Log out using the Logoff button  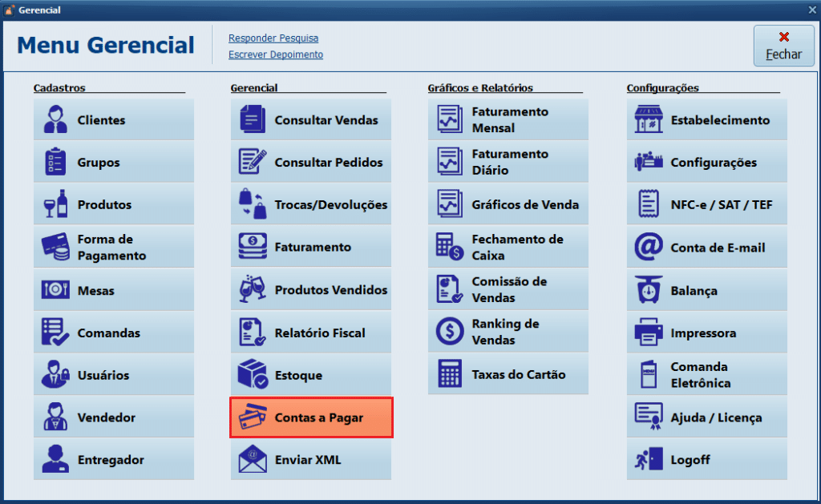click(706, 460)
